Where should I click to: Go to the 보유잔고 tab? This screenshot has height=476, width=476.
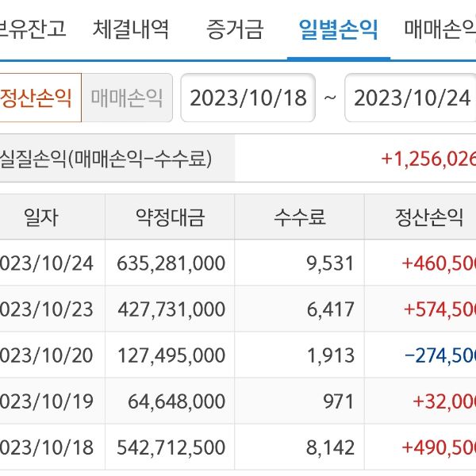click(x=33, y=30)
